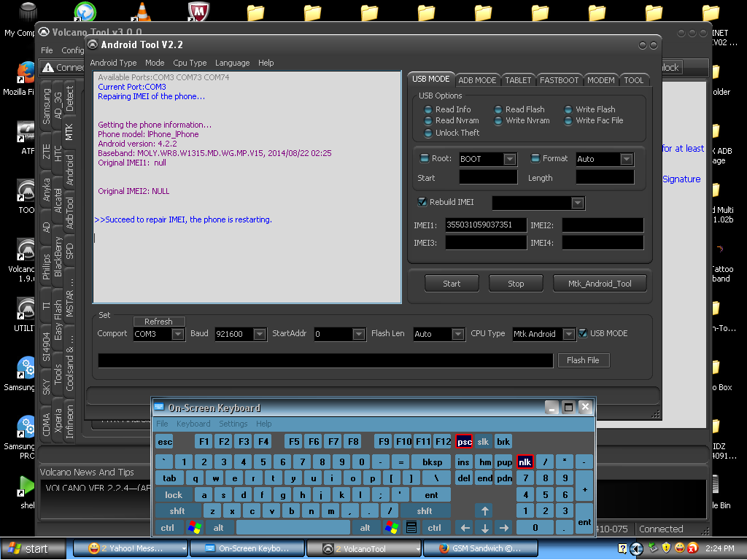This screenshot has height=560, width=747.
Task: Click the right arrow key on keyboard
Action: pos(504,528)
